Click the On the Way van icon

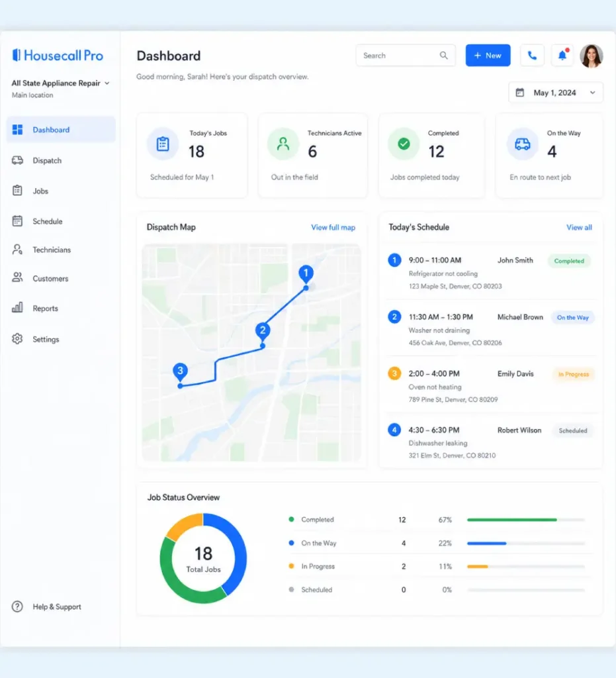pyautogui.click(x=523, y=144)
